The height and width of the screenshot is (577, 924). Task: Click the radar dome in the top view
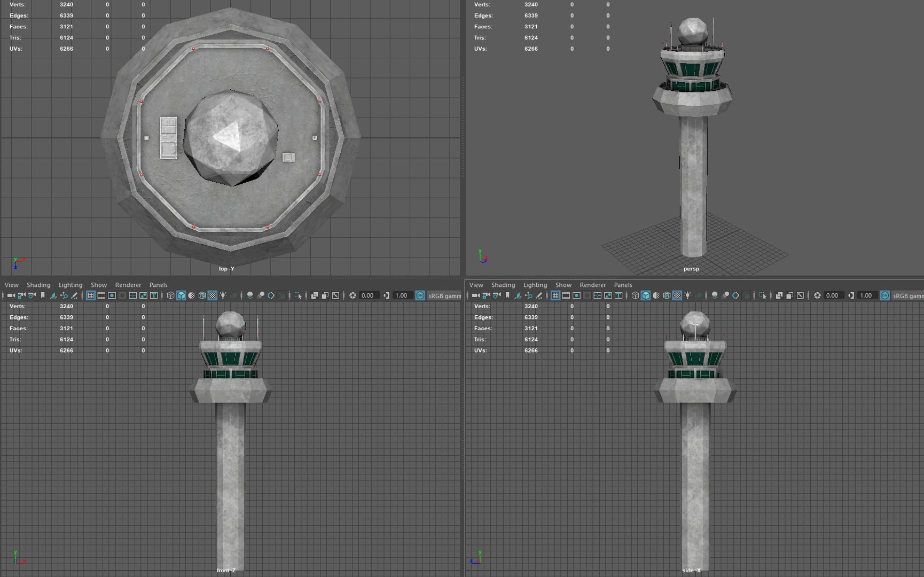click(231, 138)
